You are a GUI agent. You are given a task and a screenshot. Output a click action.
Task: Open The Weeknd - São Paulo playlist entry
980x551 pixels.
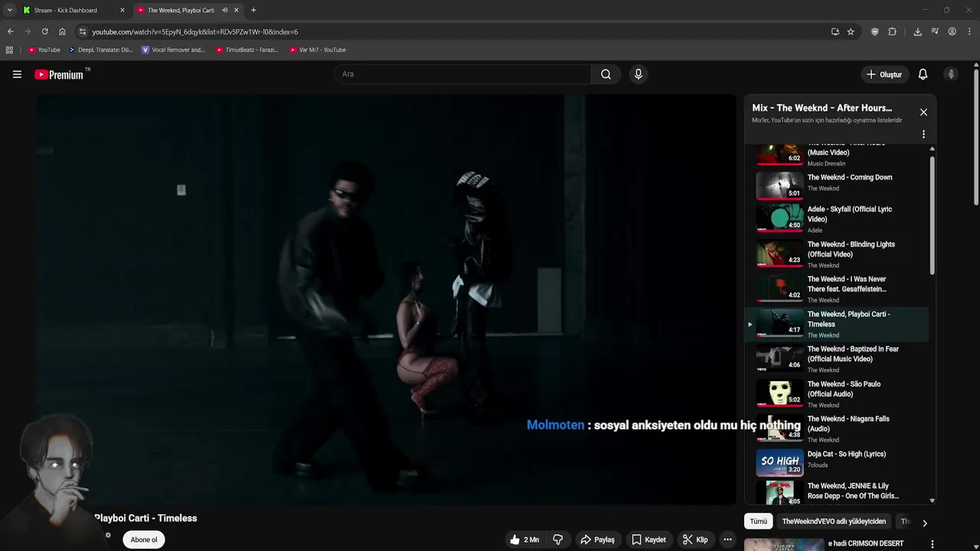point(837,394)
